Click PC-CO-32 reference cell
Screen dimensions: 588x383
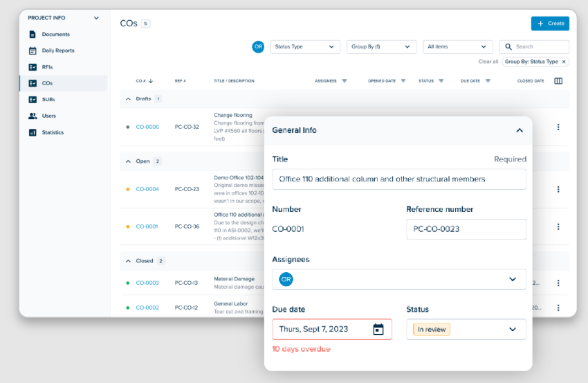click(x=187, y=127)
